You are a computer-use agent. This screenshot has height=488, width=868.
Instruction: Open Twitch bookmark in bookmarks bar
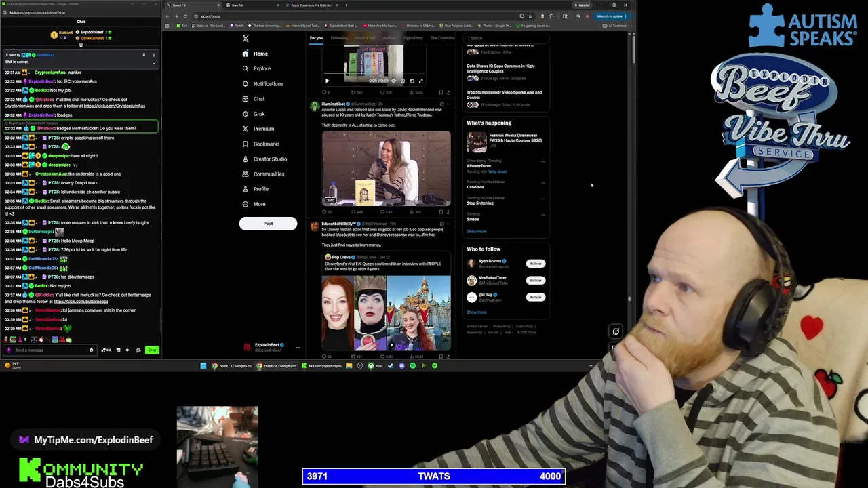click(x=237, y=26)
